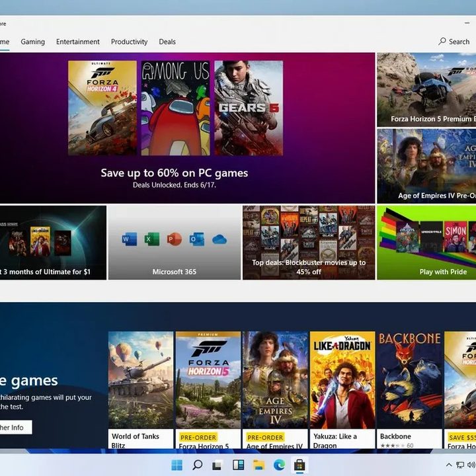476x476 pixels.
Task: Switch to the Entertainment tab
Action: pos(78,42)
